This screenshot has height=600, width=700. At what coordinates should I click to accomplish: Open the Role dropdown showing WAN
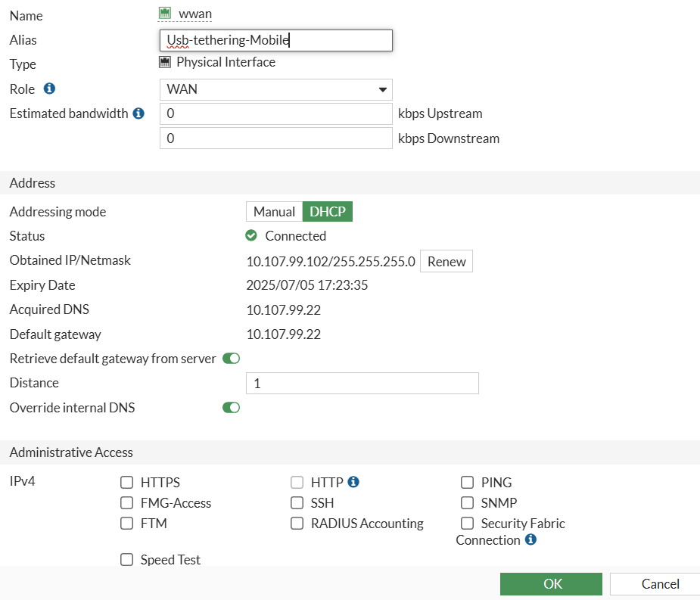(x=276, y=89)
